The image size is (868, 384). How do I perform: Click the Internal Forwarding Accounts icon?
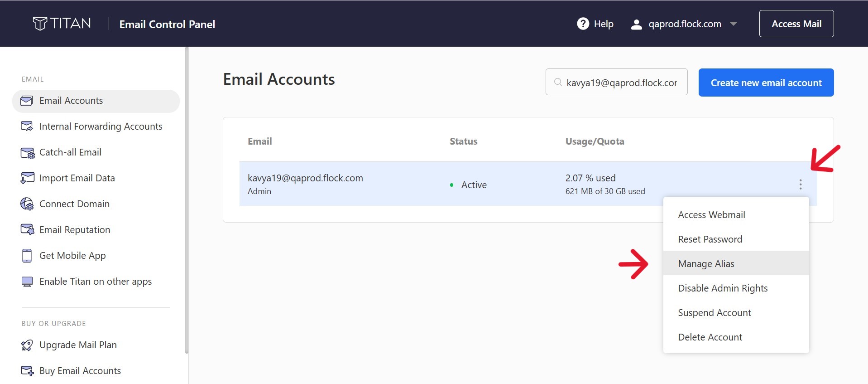tap(27, 126)
